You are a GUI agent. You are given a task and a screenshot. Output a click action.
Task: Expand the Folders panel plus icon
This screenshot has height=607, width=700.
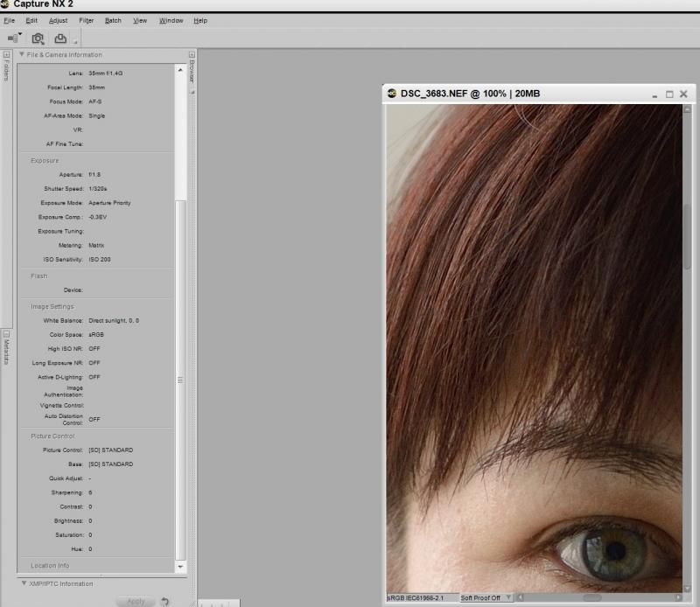click(6, 55)
